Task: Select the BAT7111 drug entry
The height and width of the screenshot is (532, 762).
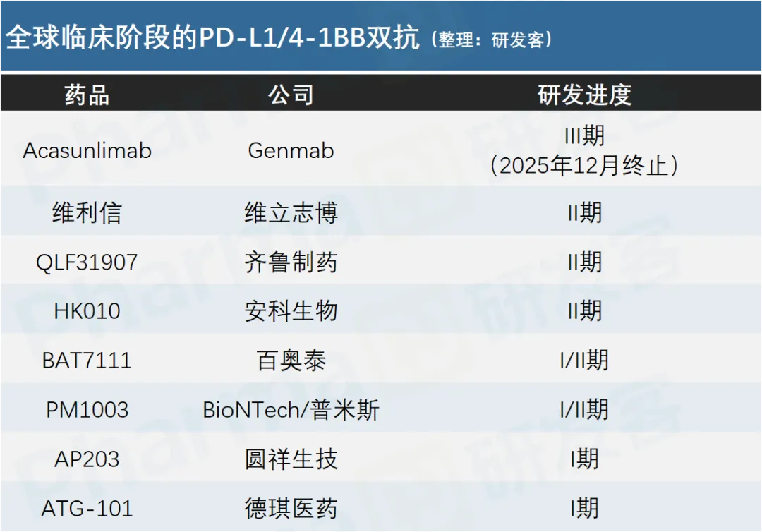Action: pyautogui.click(x=87, y=361)
